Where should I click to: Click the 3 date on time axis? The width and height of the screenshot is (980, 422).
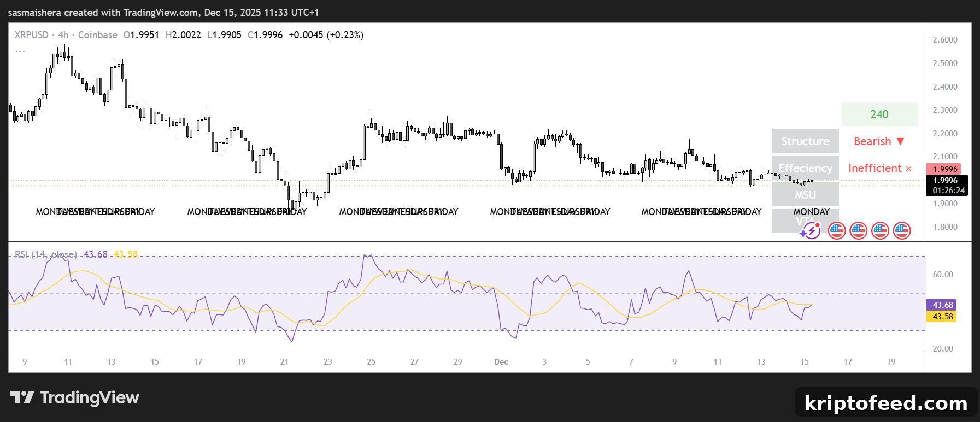pyautogui.click(x=544, y=362)
